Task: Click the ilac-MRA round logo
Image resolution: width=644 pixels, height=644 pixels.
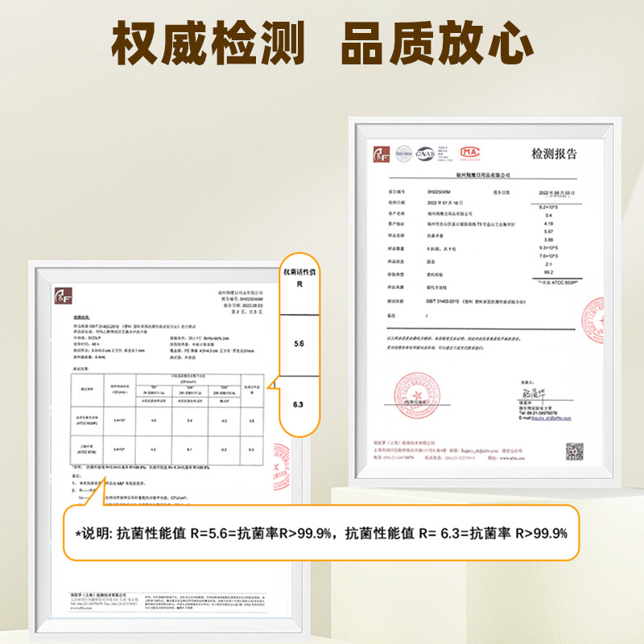Action: 404,154
